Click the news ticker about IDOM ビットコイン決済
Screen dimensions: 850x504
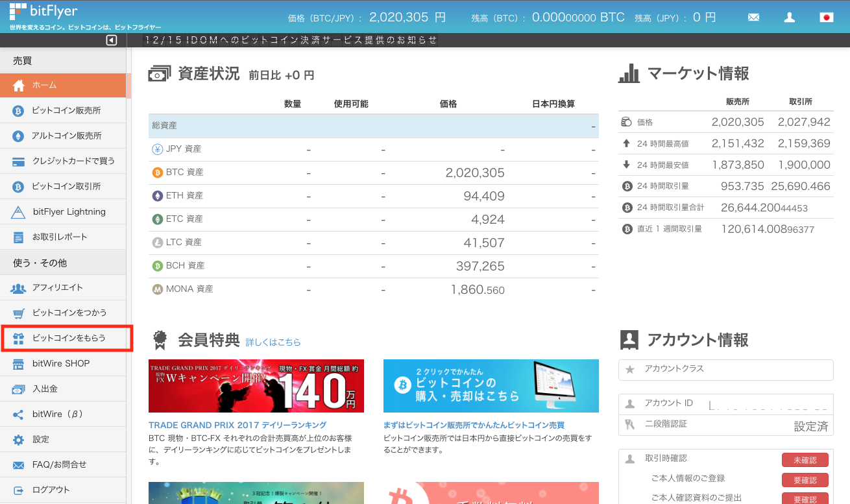tap(291, 40)
